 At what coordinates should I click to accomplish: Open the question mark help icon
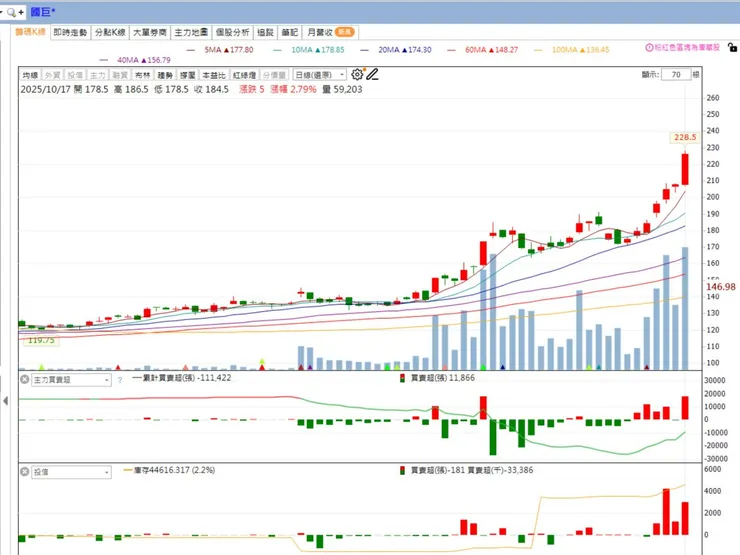point(120,380)
